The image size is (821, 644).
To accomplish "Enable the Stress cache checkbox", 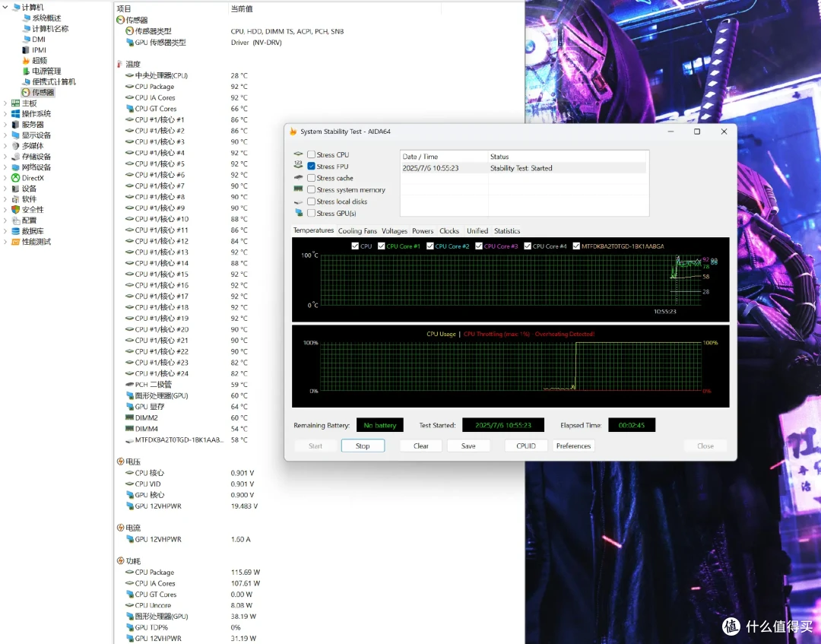I will tap(311, 178).
